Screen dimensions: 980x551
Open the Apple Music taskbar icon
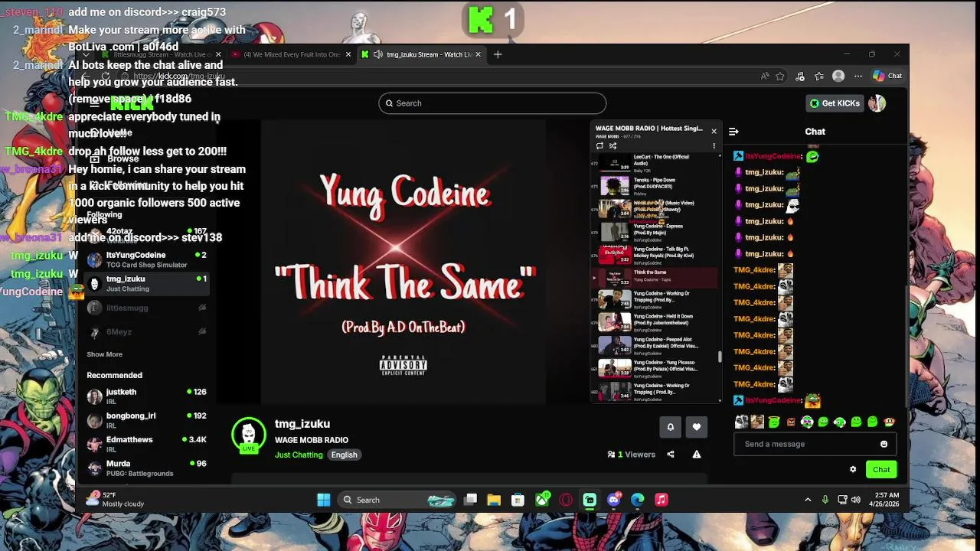tap(661, 500)
